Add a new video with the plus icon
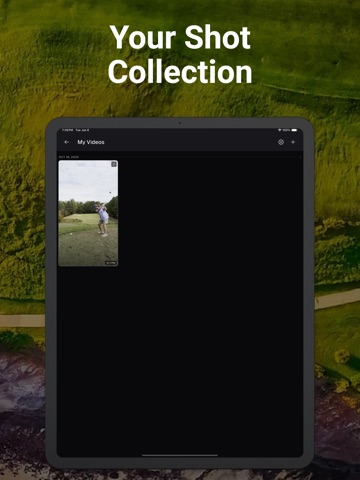 click(x=293, y=142)
